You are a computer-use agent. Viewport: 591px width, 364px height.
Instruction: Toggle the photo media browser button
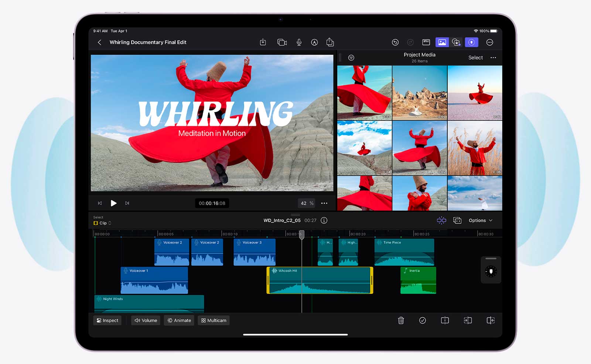(442, 42)
